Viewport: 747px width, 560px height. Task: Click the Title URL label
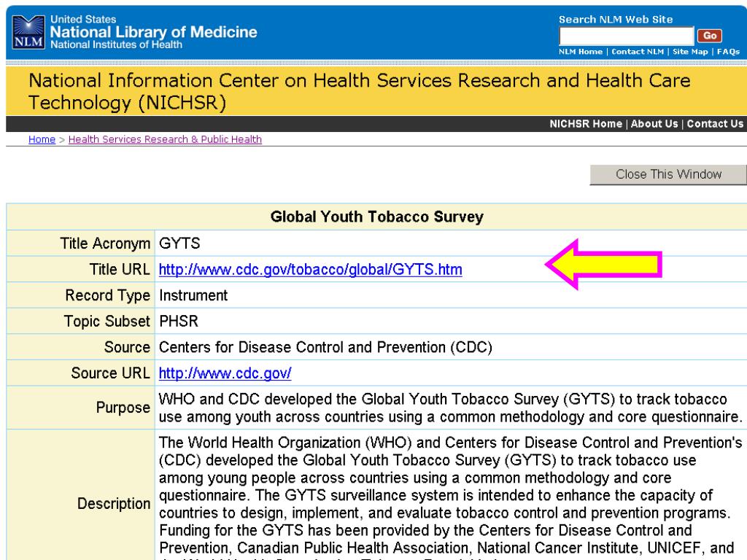120,270
